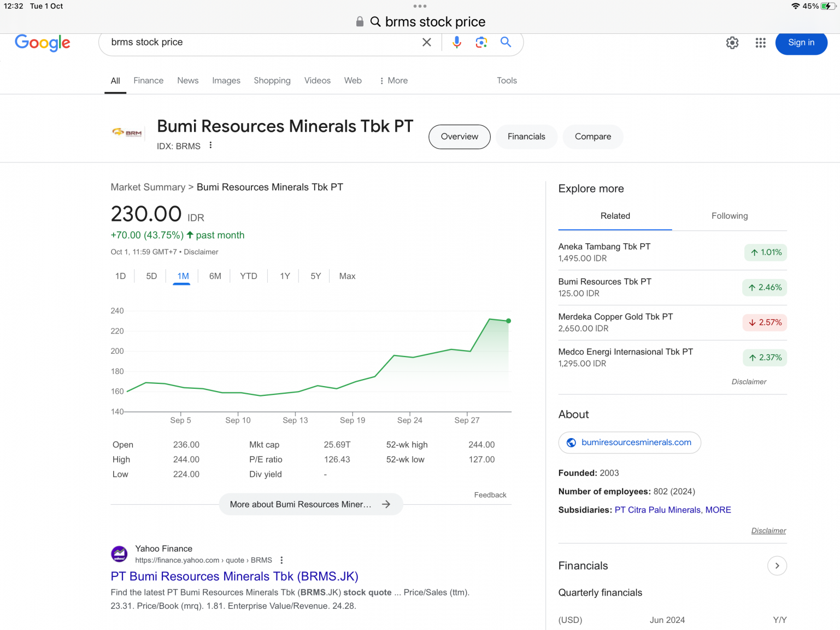Open the Google apps grid
The image size is (840, 630).
[x=761, y=43]
